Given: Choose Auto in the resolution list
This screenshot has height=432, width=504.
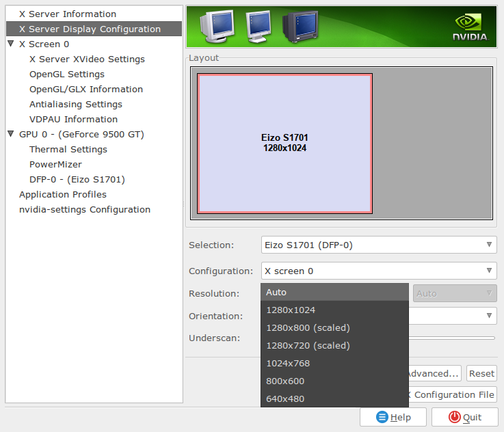Looking at the screenshot, I should 334,293.
